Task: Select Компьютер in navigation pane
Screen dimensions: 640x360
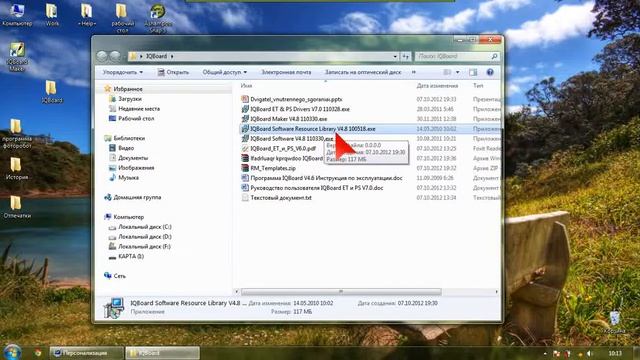Action: (129, 217)
